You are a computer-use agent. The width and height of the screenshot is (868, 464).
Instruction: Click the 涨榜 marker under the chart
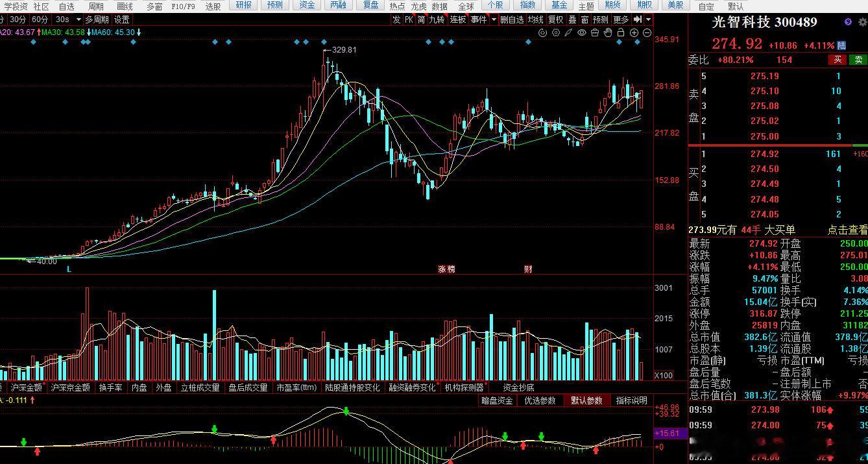click(446, 269)
